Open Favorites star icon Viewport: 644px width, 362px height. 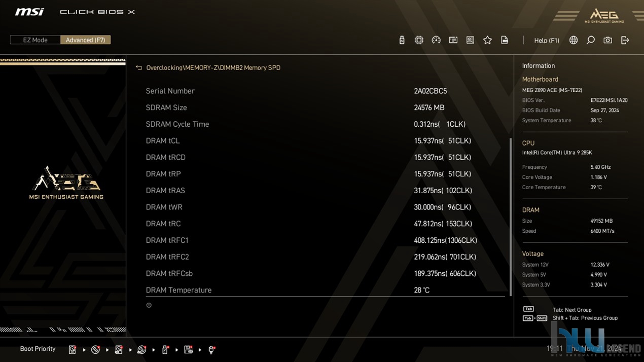click(x=487, y=40)
